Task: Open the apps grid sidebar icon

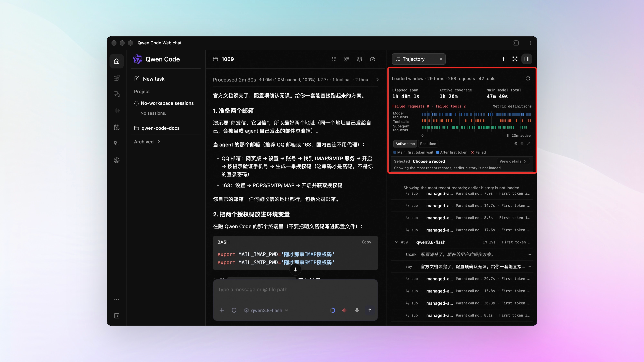Action: (x=117, y=78)
